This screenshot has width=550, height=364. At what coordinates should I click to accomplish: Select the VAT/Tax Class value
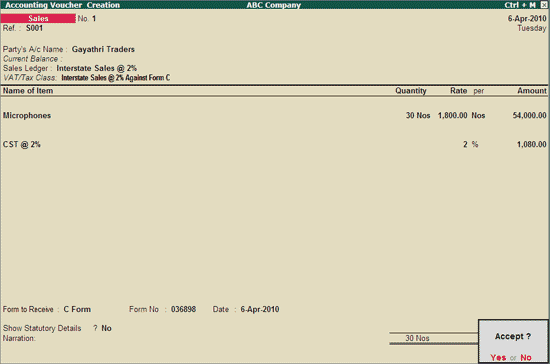click(116, 77)
